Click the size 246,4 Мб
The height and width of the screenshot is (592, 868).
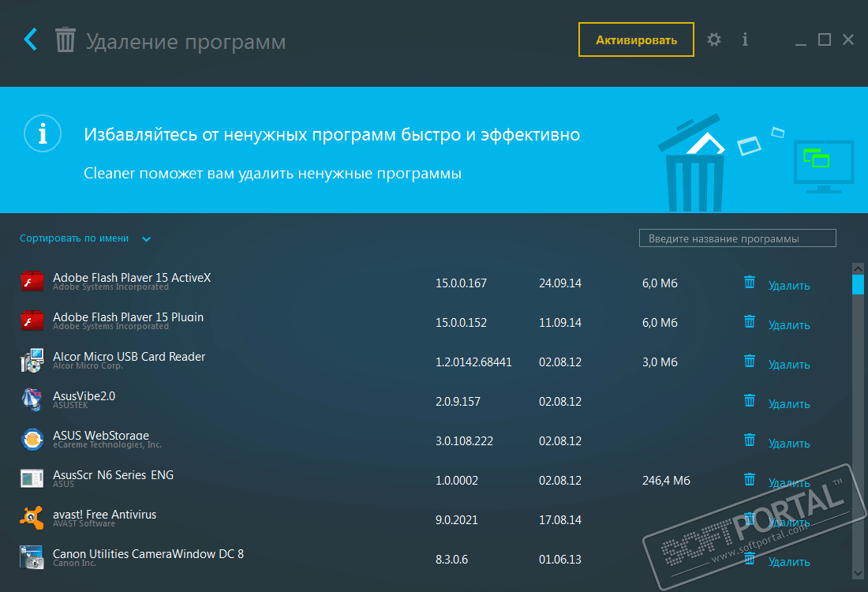666,481
